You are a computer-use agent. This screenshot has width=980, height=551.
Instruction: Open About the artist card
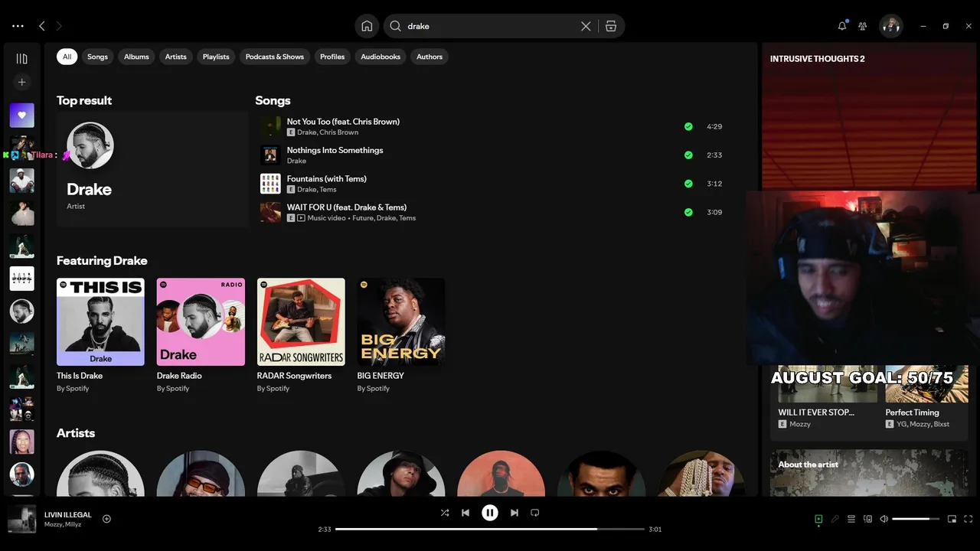pyautogui.click(x=869, y=473)
